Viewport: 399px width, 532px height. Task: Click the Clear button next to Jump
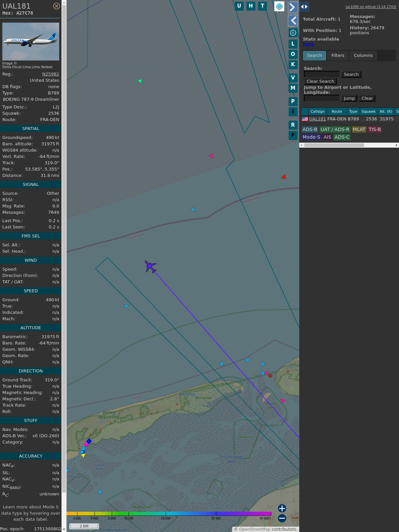pos(367,98)
